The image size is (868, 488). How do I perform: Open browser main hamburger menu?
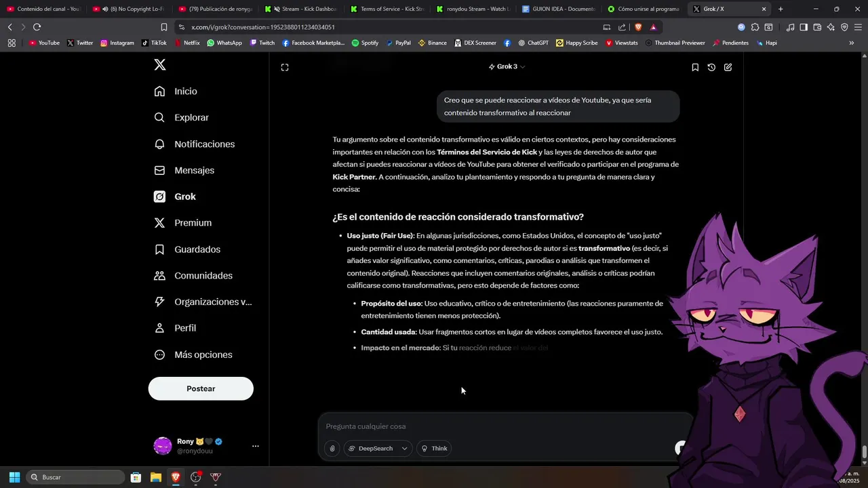click(859, 27)
